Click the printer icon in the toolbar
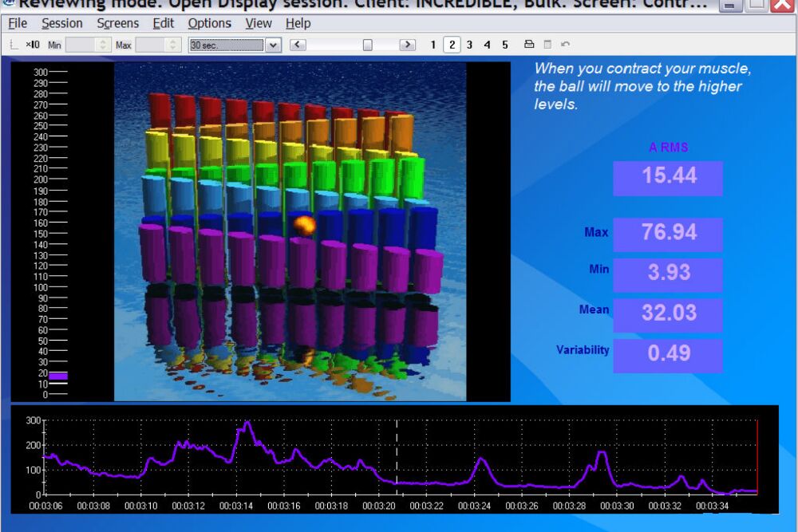Viewport: 798px width, 532px height. [x=528, y=45]
